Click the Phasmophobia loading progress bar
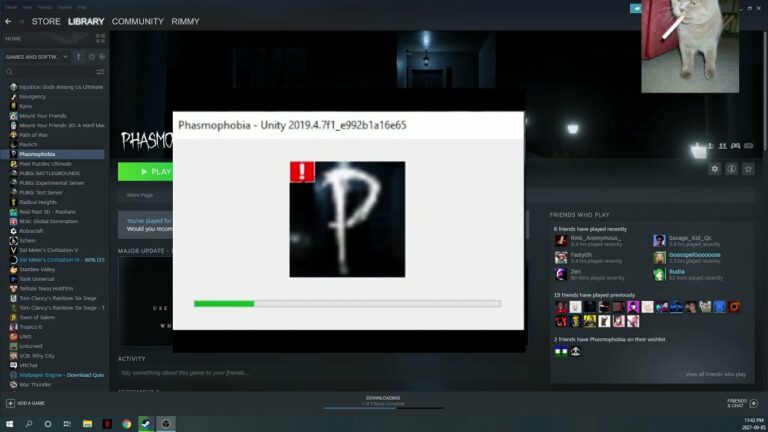 coord(347,304)
